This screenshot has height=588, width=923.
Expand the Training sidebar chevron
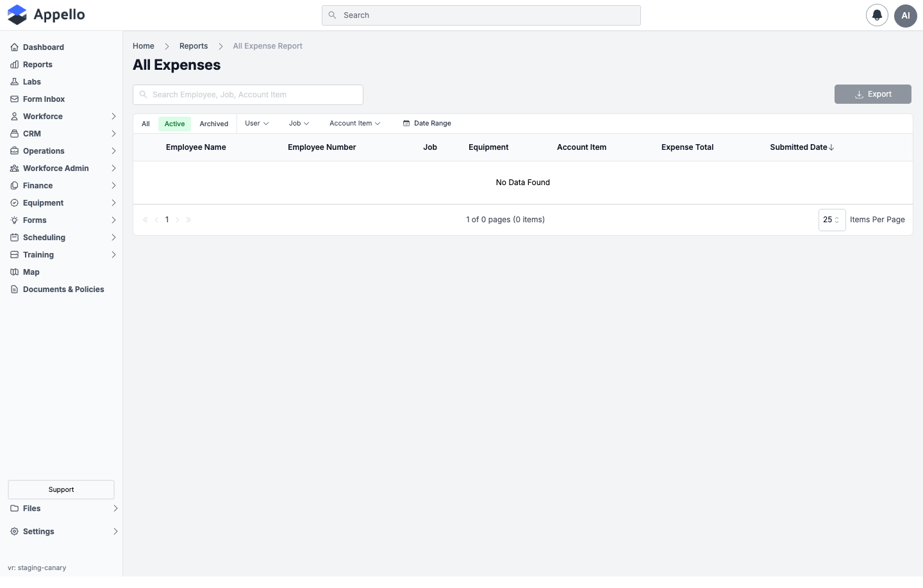point(113,255)
